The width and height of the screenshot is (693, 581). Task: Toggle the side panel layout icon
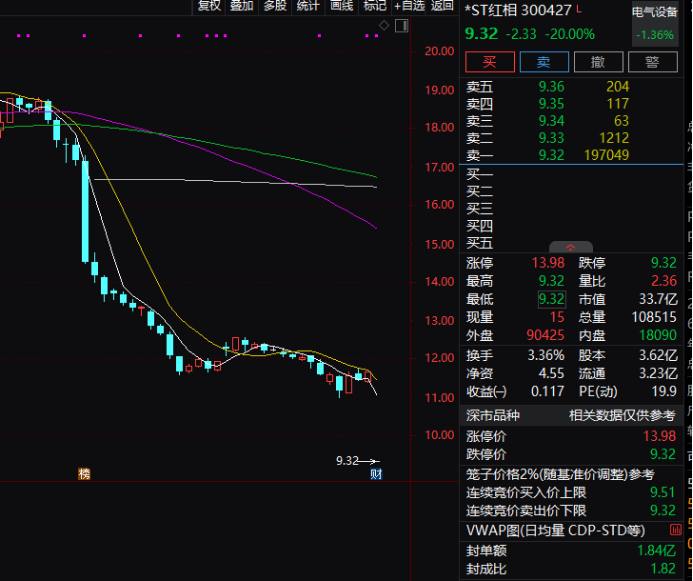402,26
